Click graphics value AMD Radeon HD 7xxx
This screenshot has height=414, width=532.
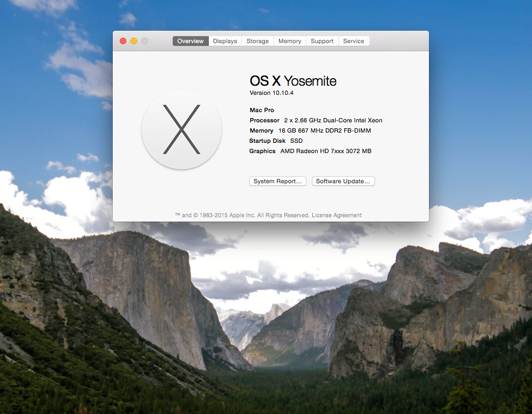coord(326,151)
